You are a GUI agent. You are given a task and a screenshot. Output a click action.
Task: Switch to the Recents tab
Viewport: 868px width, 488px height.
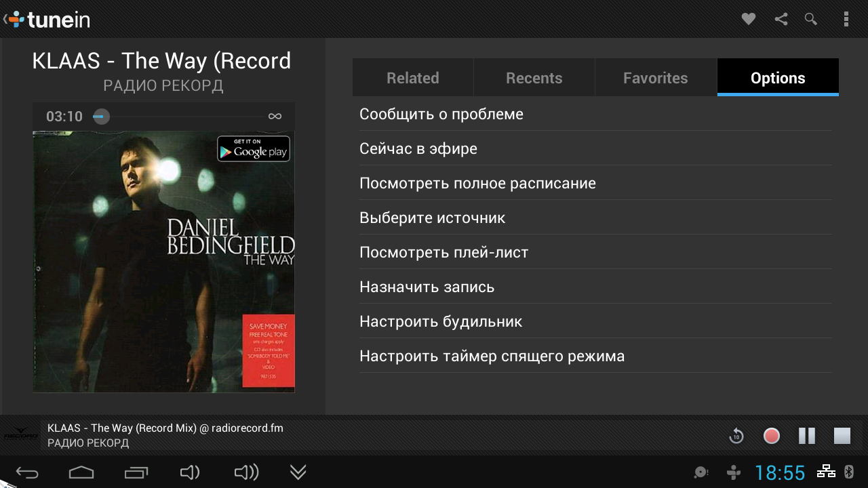[534, 78]
